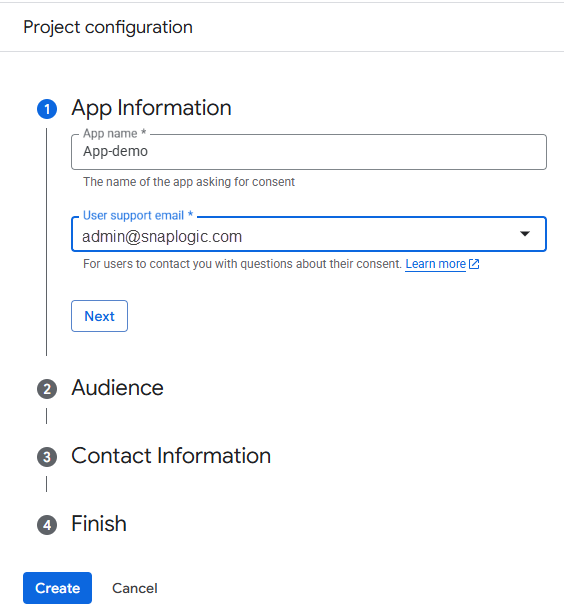
Task: Click the blue Create button
Action: [57, 588]
